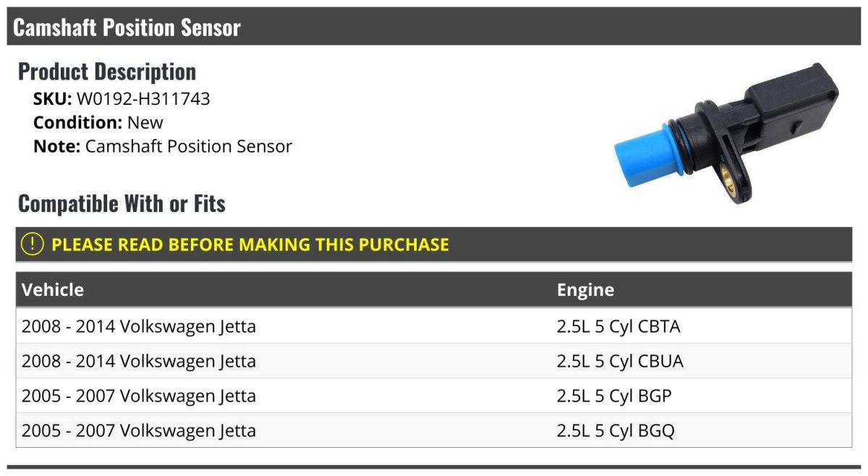Image resolution: width=868 pixels, height=476 pixels.
Task: Click the camshaft sensor product image
Action: [726, 134]
